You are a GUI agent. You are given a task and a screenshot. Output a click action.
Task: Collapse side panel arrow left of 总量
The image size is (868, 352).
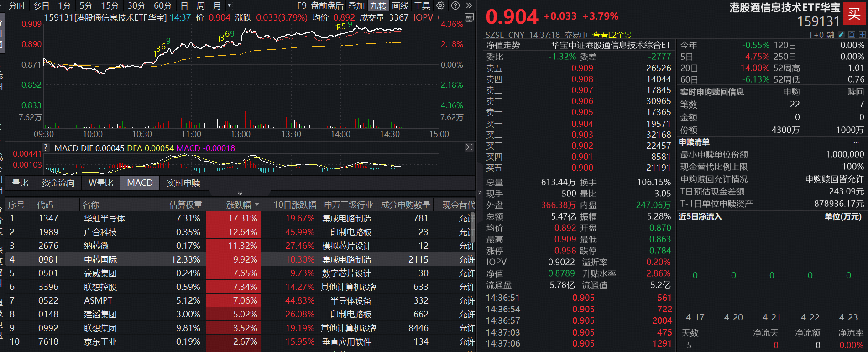(x=480, y=193)
